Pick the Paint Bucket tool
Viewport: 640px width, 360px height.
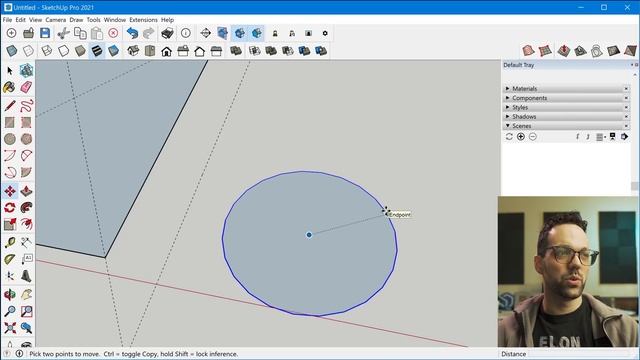pyautogui.click(x=9, y=87)
